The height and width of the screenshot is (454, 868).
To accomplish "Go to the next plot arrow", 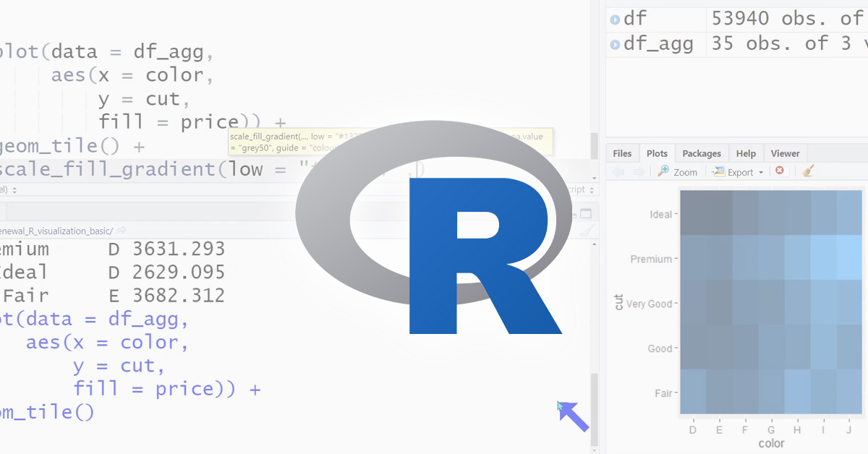I will tap(639, 171).
